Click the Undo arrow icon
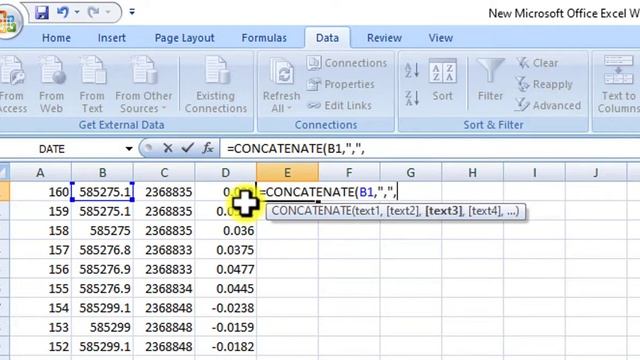The height and width of the screenshot is (360, 640). tap(63, 12)
